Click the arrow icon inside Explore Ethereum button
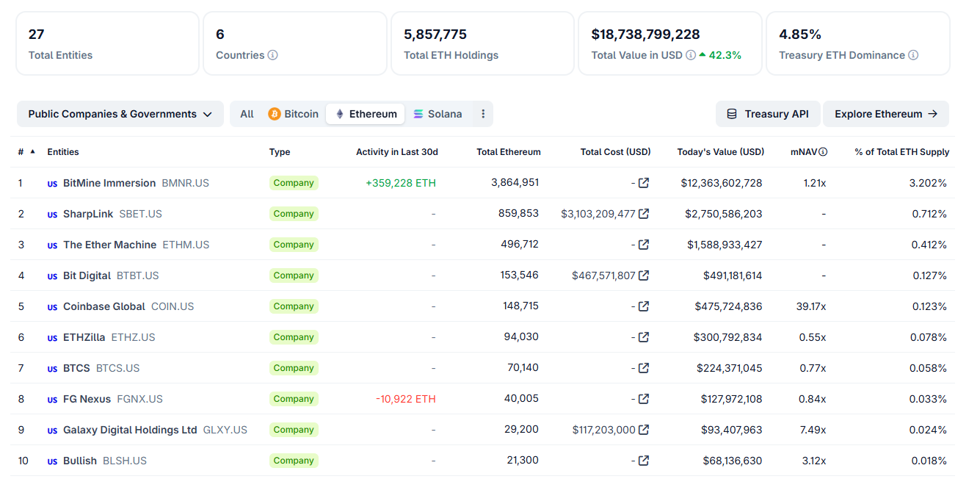The image size is (980, 479). pyautogui.click(x=932, y=114)
